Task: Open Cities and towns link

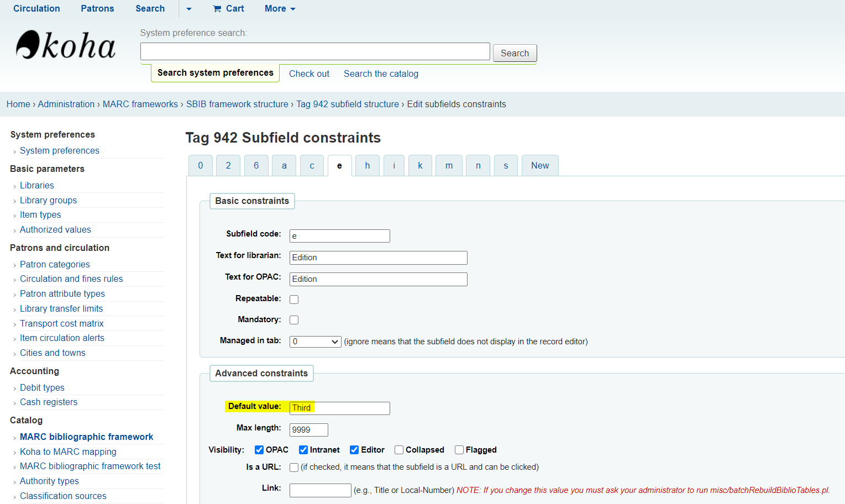Action: (x=53, y=353)
